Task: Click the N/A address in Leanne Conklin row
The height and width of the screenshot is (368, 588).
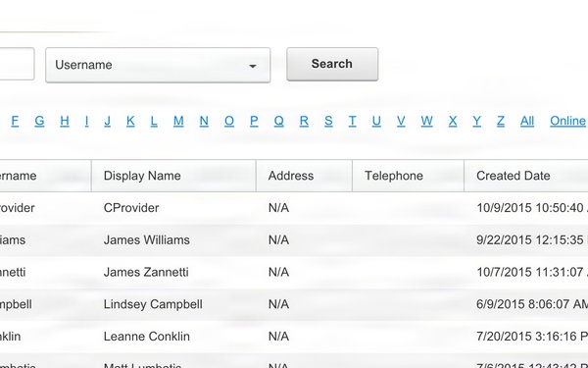Action: (x=278, y=336)
